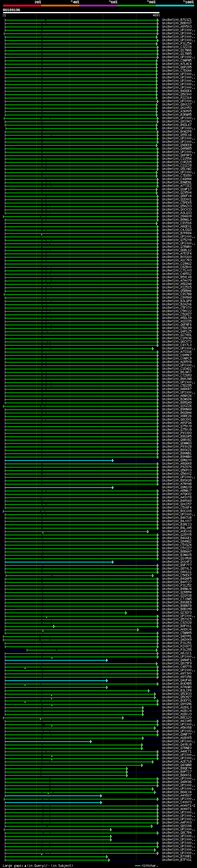Select the UniRef100_Q6P285 label
The width and height of the screenshot is (197, 868).
[x=177, y=67]
